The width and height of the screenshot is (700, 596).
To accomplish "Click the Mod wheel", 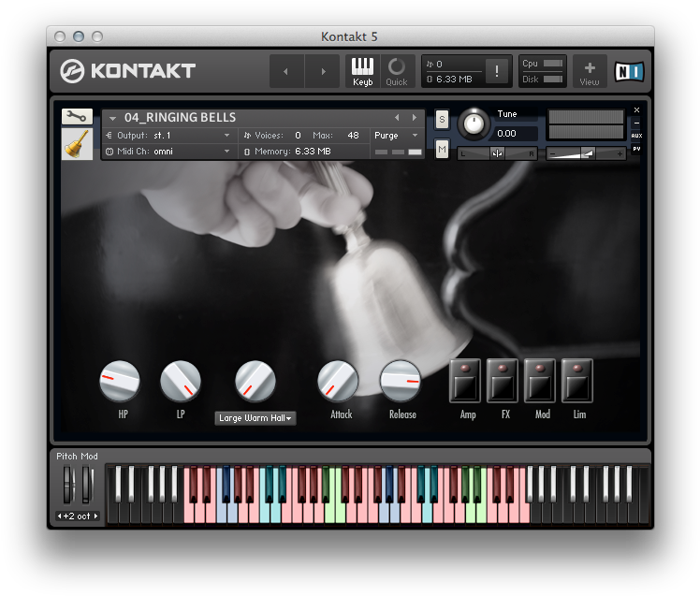I will [88, 485].
